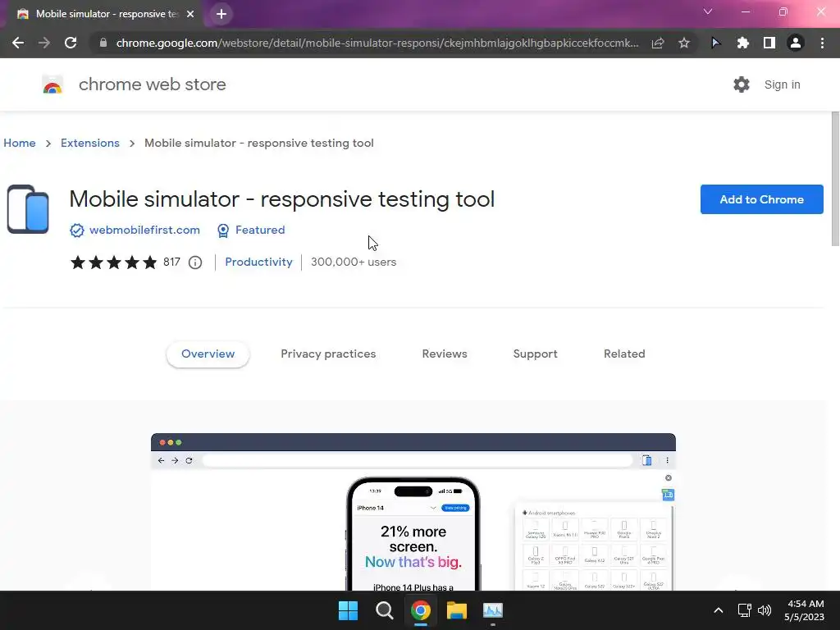Screen dimensions: 840x630
Task: Click the pinned extension icon beside the bookmark star
Action: (715, 43)
